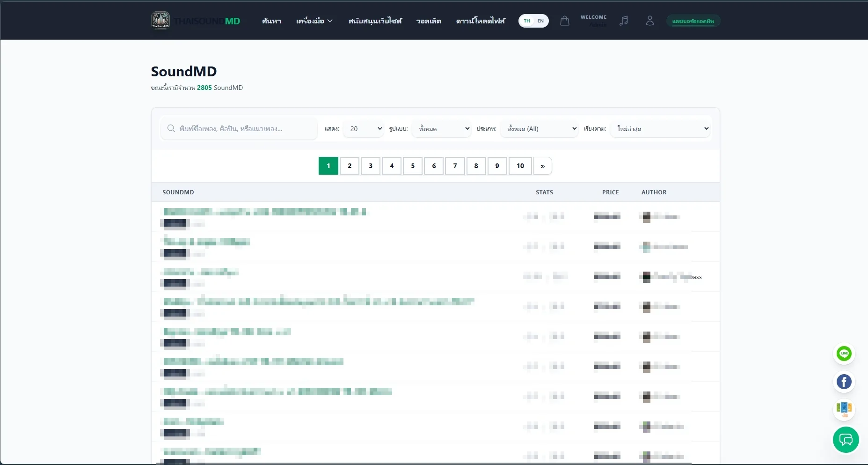Open the ประเภท dropdown showing ทั้งหมด (All)
Viewport: 868px width, 465px height.
coord(540,128)
